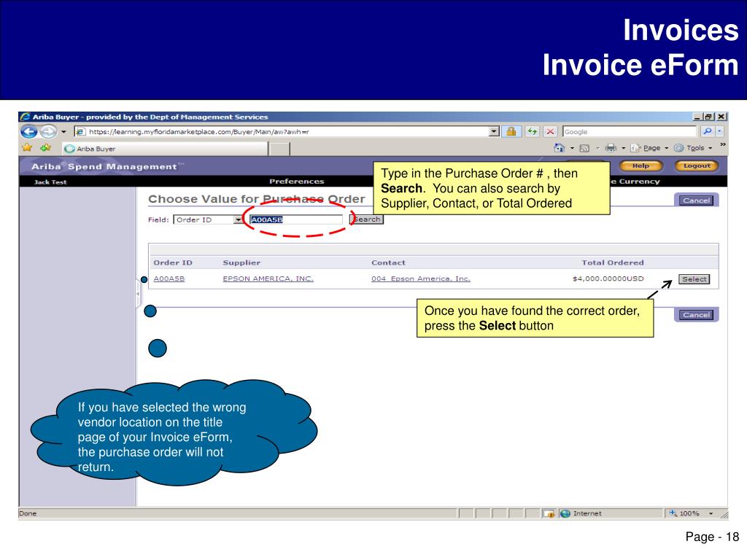Click the bottom Cancel button
Screen dimensions: 747x560
(x=696, y=315)
